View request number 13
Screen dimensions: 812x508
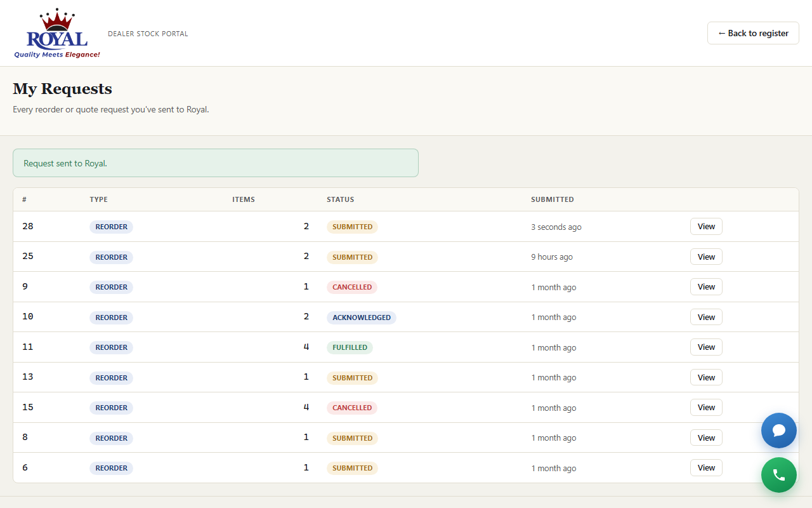[x=706, y=377]
